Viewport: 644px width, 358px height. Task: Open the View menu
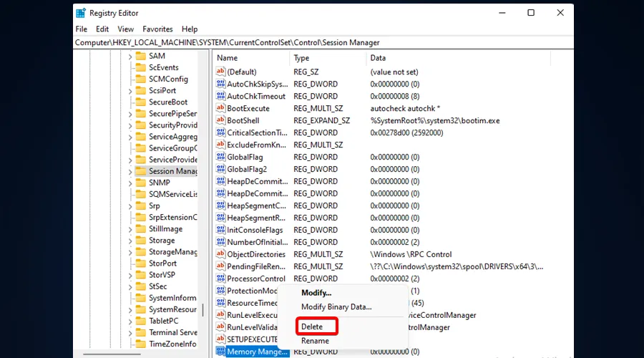click(x=126, y=29)
